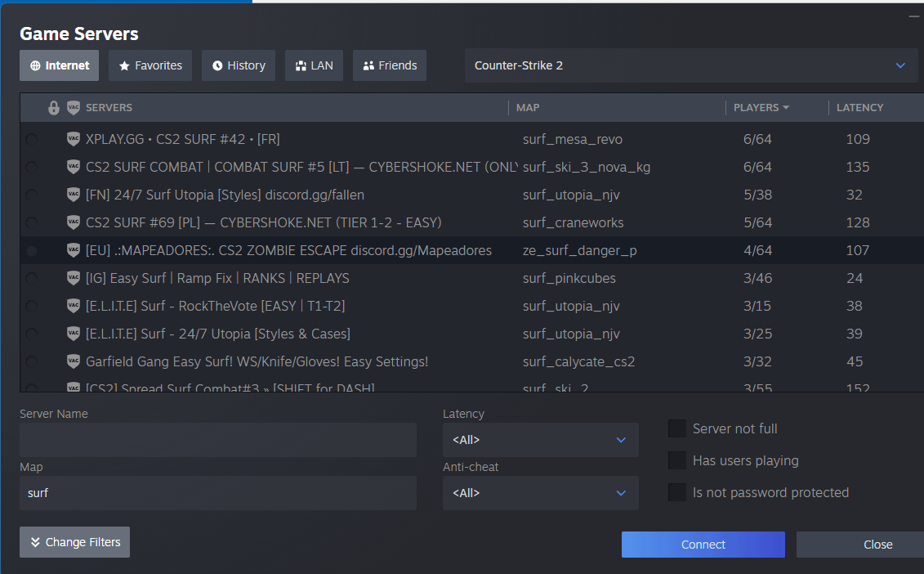Click latency value 24
The width and height of the screenshot is (924, 574).
point(855,278)
